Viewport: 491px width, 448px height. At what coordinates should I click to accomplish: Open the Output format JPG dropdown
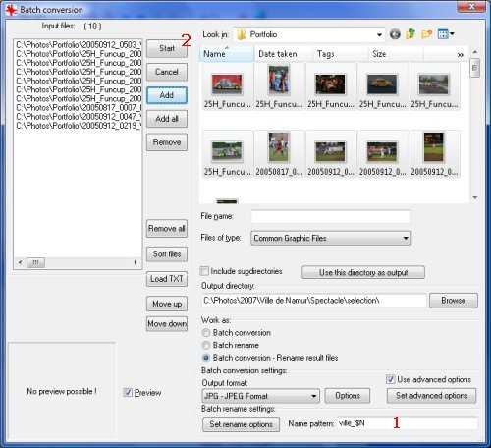pos(314,396)
